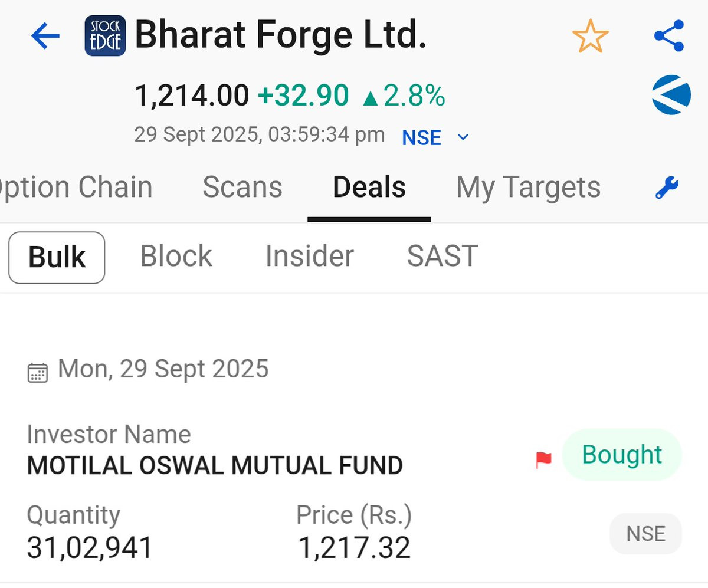Tap the share icon
Viewport: 708px width, 588px height.
(x=669, y=36)
